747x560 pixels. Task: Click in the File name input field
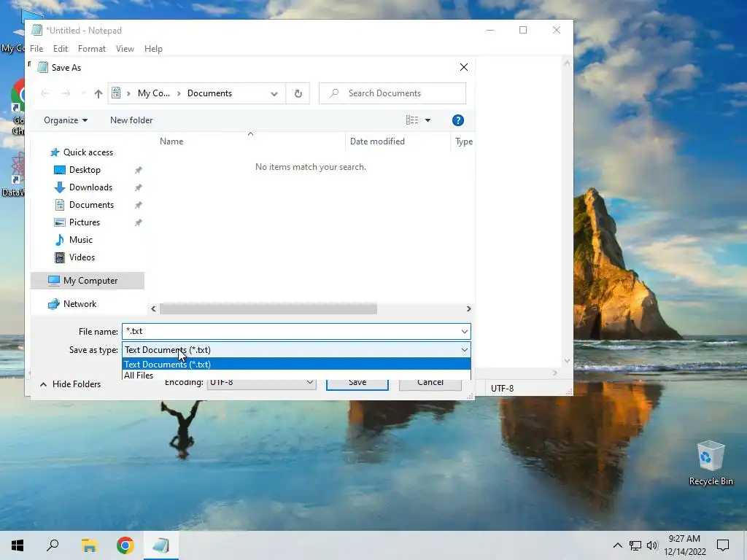point(291,332)
